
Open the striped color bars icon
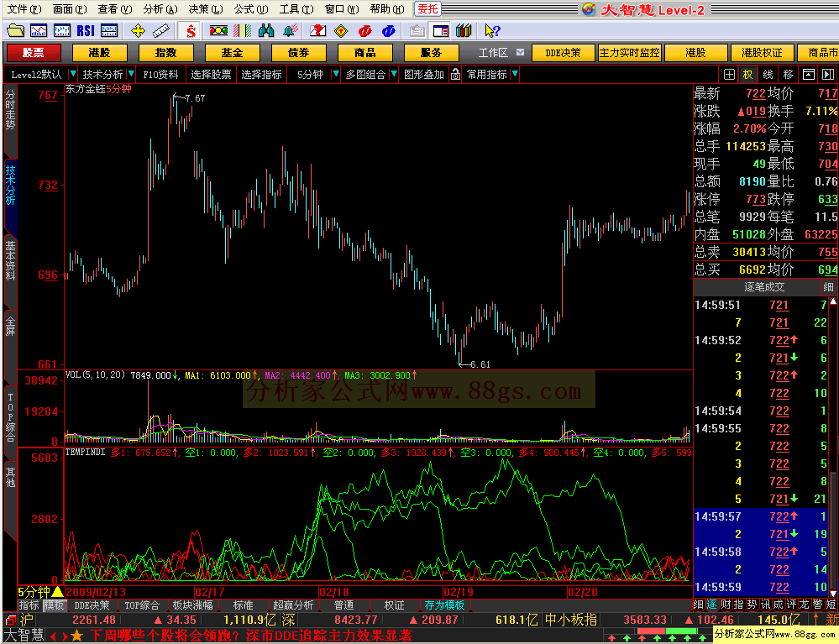point(243,30)
